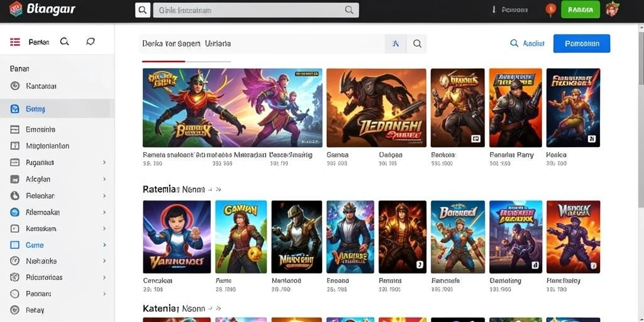Expand the Rugantiot sidebar item chevron
The image size is (644, 322).
point(104,163)
